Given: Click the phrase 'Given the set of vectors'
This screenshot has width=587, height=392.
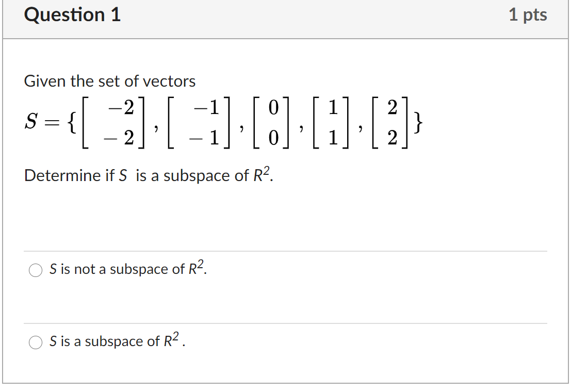Looking at the screenshot, I should coord(109,81).
